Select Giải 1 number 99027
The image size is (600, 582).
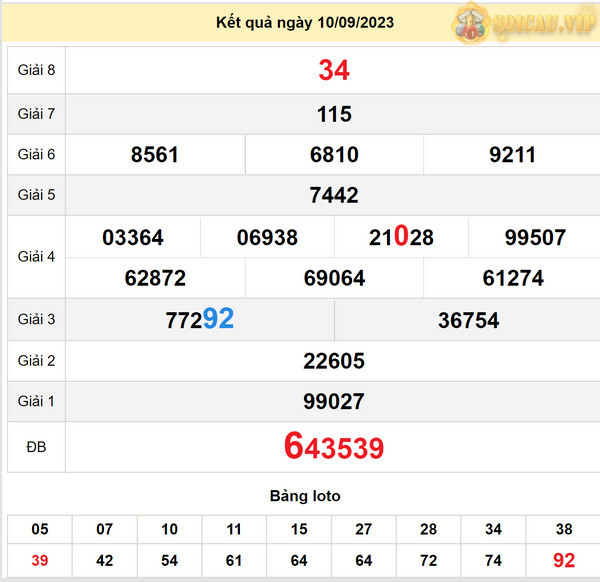click(334, 401)
